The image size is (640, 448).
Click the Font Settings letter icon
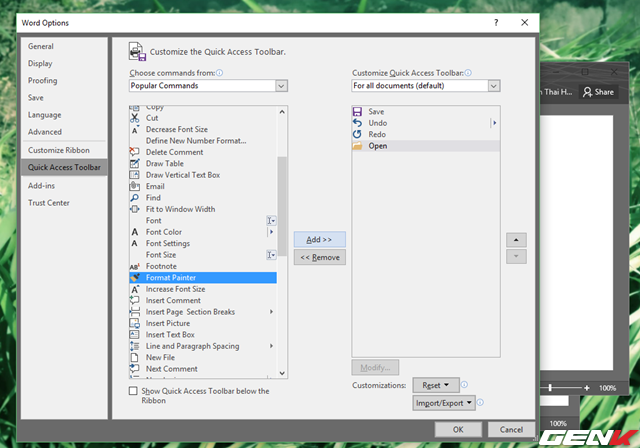click(x=135, y=244)
